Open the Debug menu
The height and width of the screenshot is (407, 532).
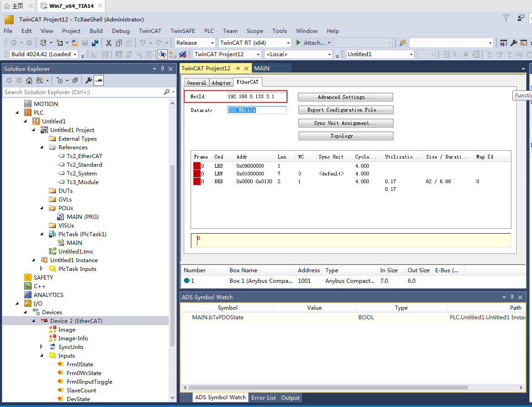tap(121, 31)
